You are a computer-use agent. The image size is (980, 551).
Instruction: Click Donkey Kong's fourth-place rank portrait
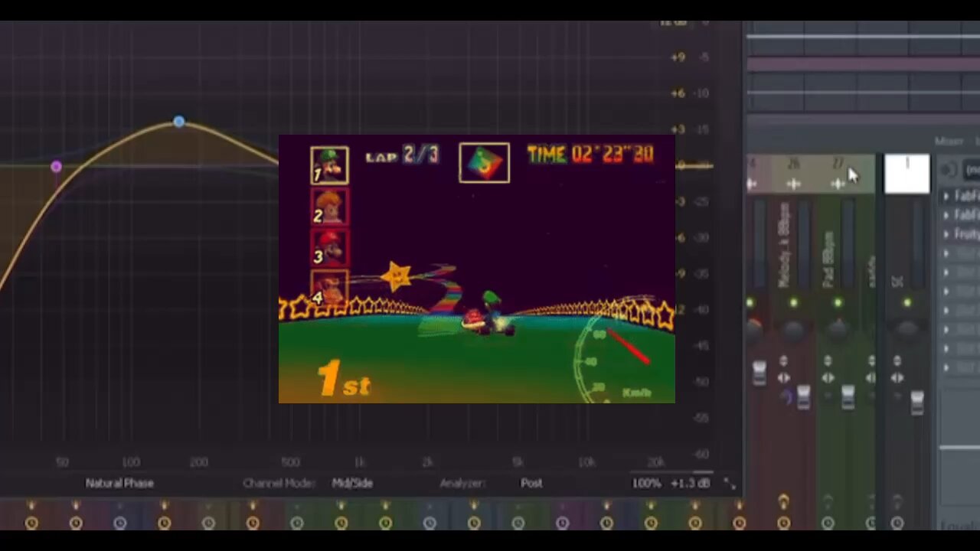pyautogui.click(x=330, y=287)
